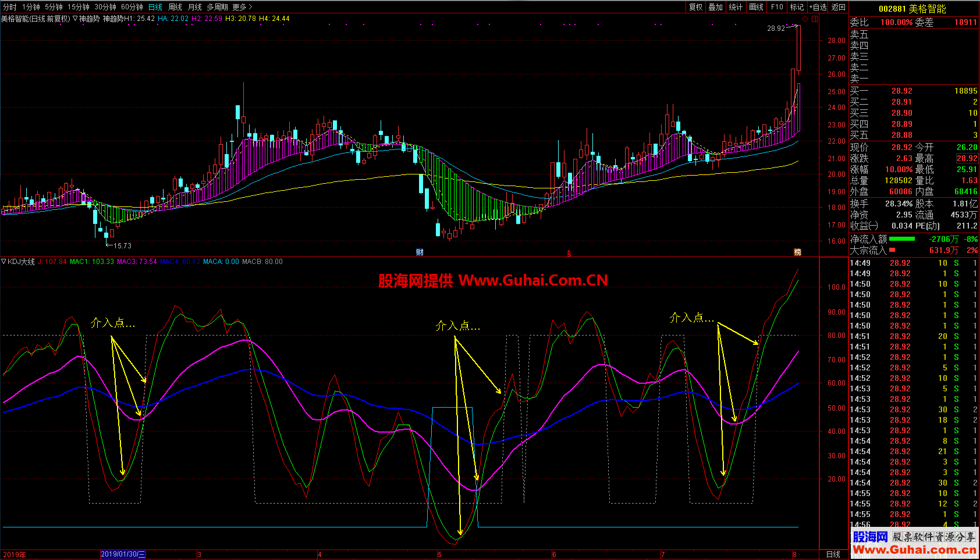Click the 净流入额 -2706万 value

(944, 239)
